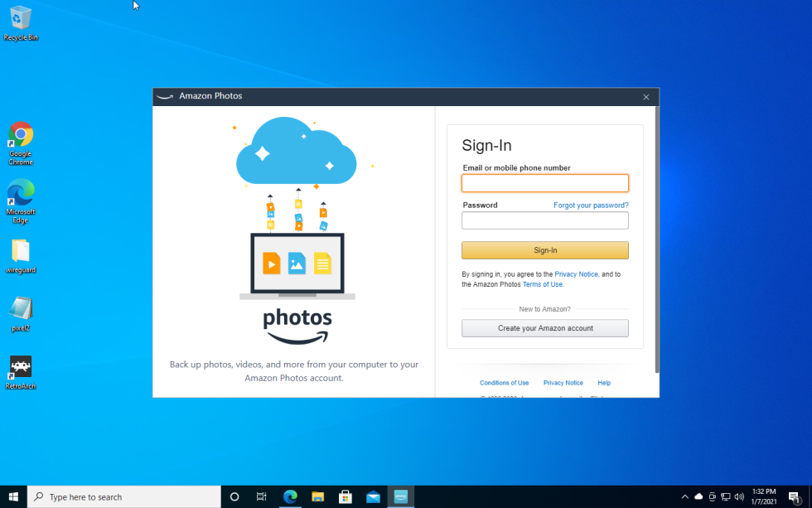Image resolution: width=812 pixels, height=508 pixels.
Task: Select the Google Chrome desktop icon
Action: pyautogui.click(x=20, y=135)
